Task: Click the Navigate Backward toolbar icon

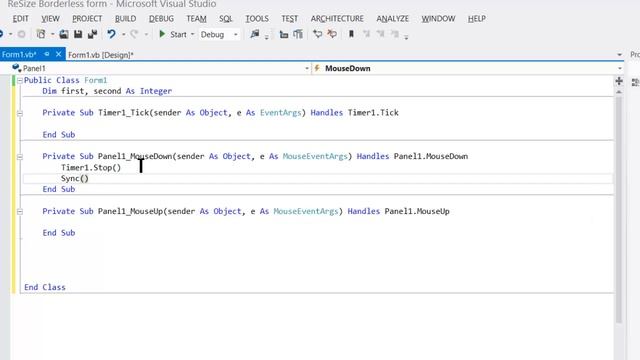Action: (2, 34)
